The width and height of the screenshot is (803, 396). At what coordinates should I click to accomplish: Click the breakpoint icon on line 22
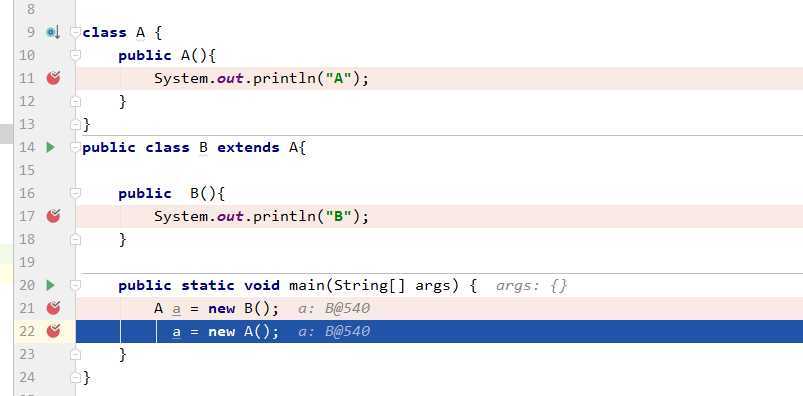click(x=53, y=331)
